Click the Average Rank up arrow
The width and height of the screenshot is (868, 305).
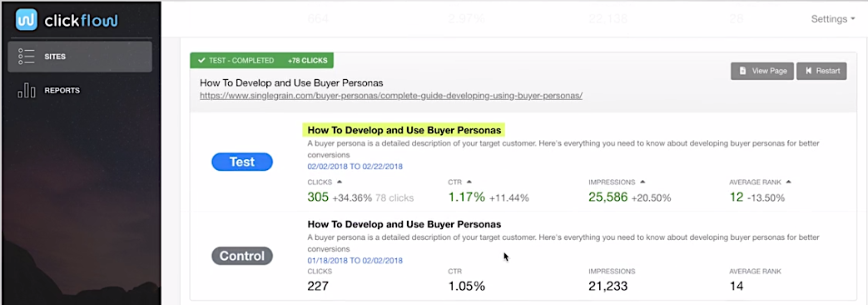click(788, 182)
